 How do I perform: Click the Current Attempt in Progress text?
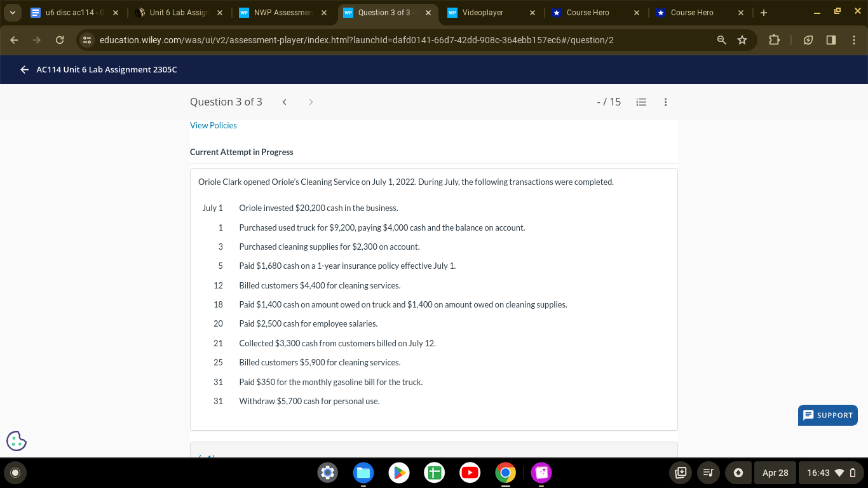coord(241,152)
